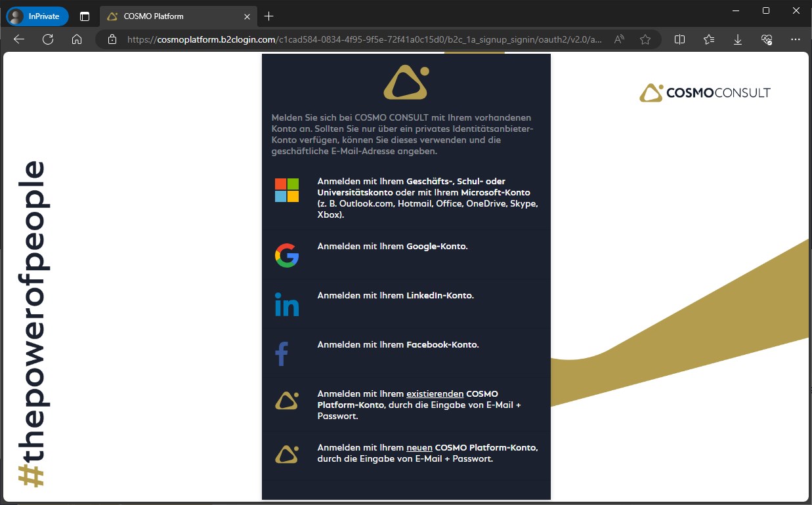Click the Google logo icon
This screenshot has width=812, height=505.
287,255
